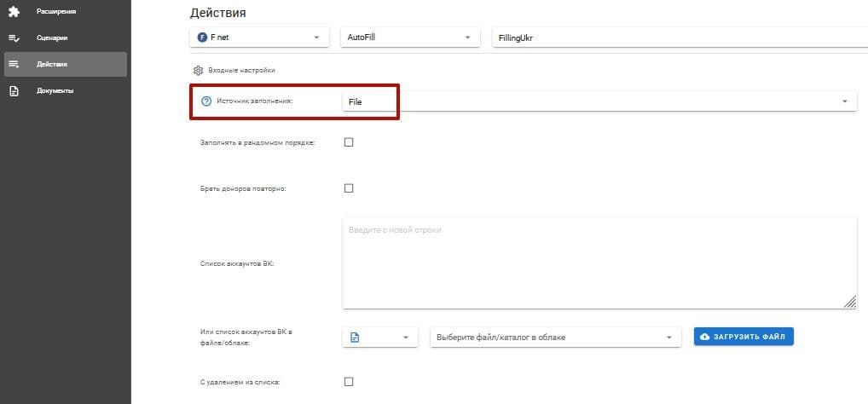
Task: Click the Документы file icon in sidebar
Action: tap(14, 91)
